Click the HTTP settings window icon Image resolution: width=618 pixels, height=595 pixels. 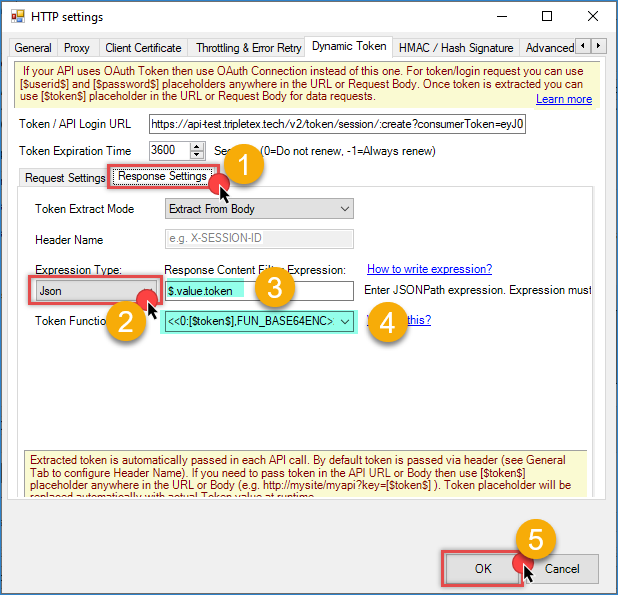[18, 17]
